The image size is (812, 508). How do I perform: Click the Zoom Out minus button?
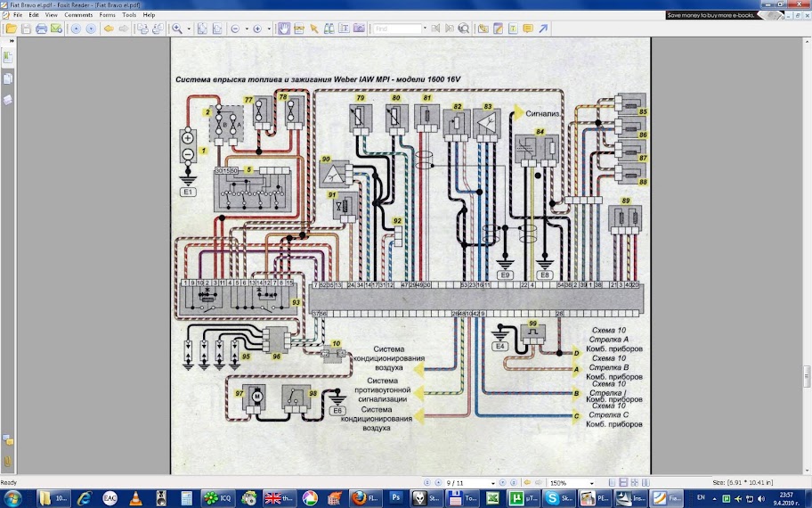(x=236, y=29)
